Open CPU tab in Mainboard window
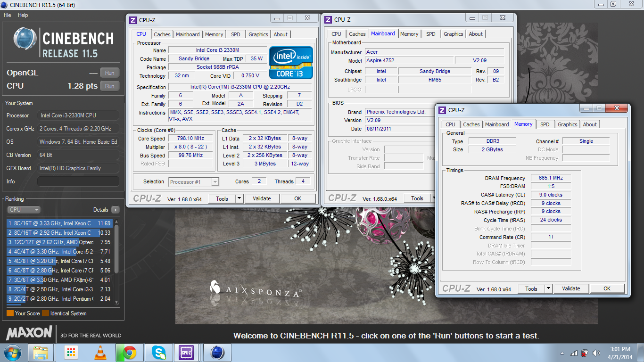This screenshot has width=644, height=362. 336,34
